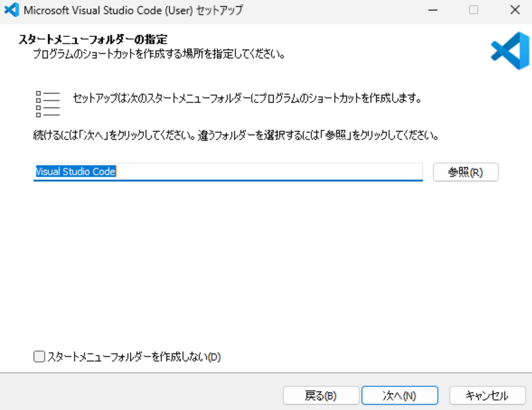
Task: Click the セットアップは次のスタートメニューフォルダー description text
Action: pyautogui.click(x=246, y=98)
